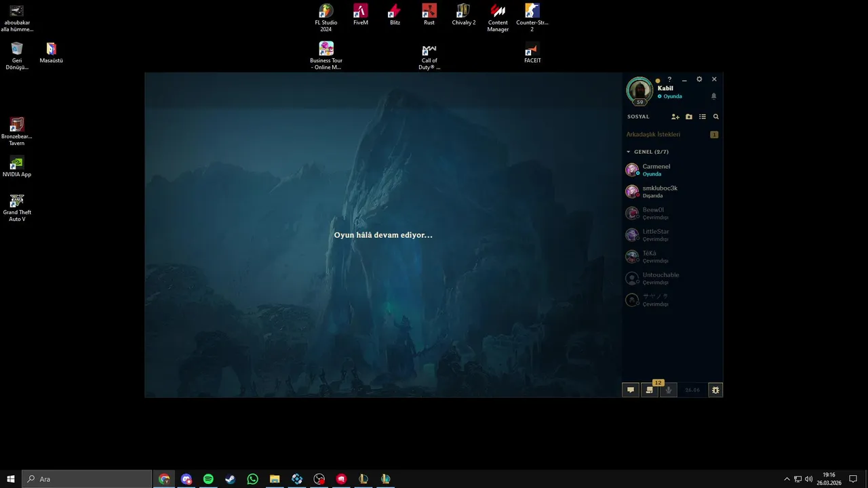
Task: Open Business Tour desktop shortcut
Action: tap(326, 56)
